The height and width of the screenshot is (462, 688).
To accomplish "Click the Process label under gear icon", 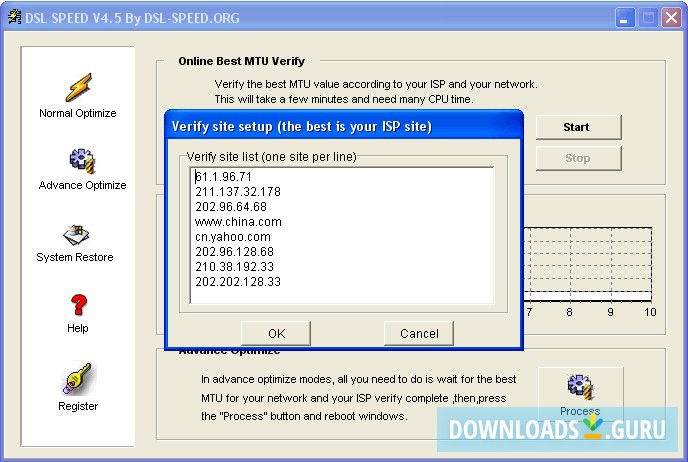I will point(580,411).
